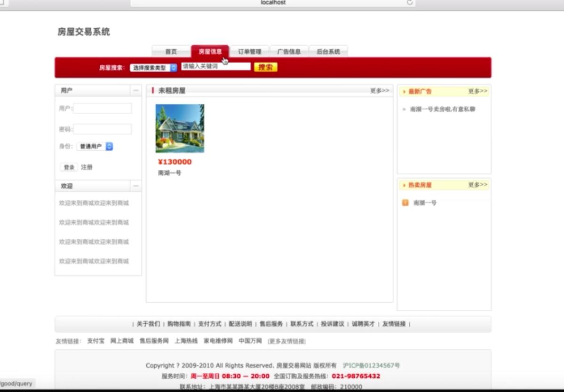Switch to the 订单管理 tab
The height and width of the screenshot is (392, 564).
[x=249, y=51]
